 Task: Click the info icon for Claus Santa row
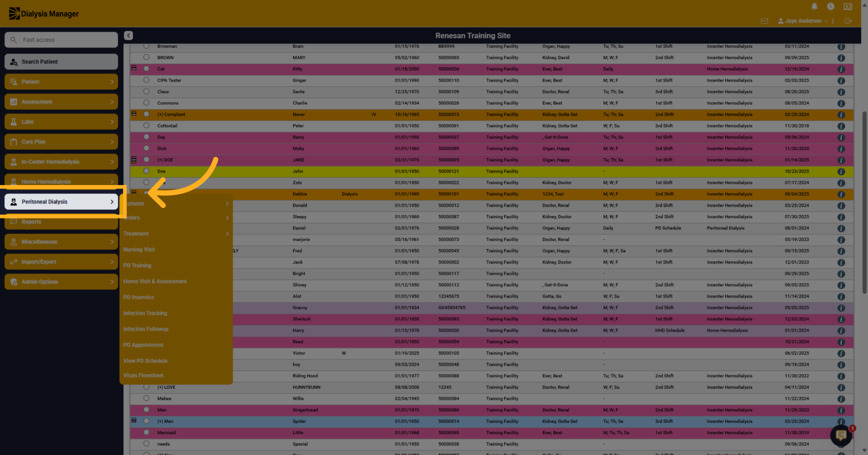pyautogui.click(x=841, y=92)
